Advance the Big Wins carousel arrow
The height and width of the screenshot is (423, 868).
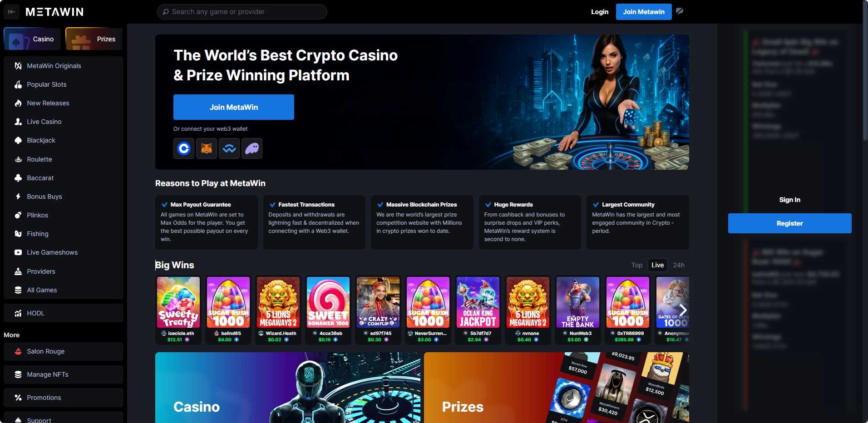[682, 310]
